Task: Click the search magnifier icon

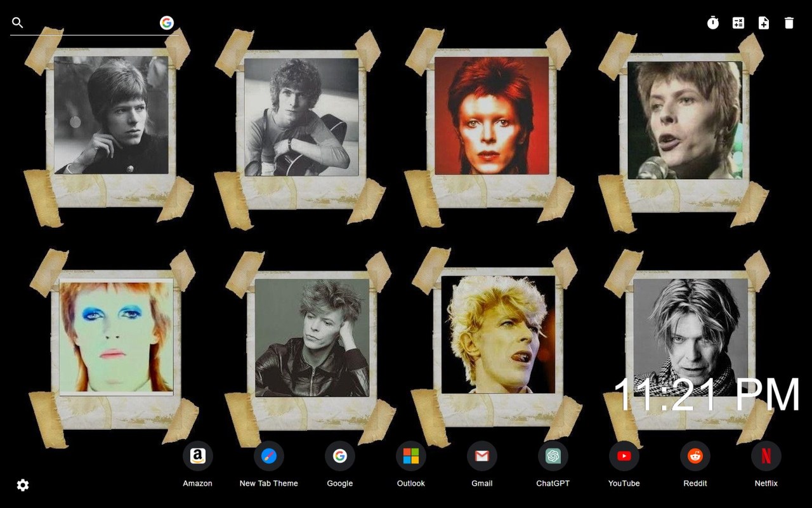Action: (18, 23)
